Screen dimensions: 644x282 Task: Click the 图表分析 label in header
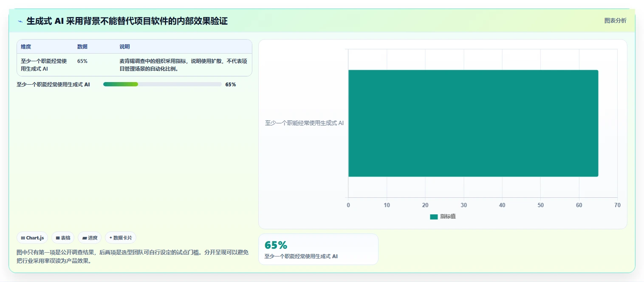[615, 20]
